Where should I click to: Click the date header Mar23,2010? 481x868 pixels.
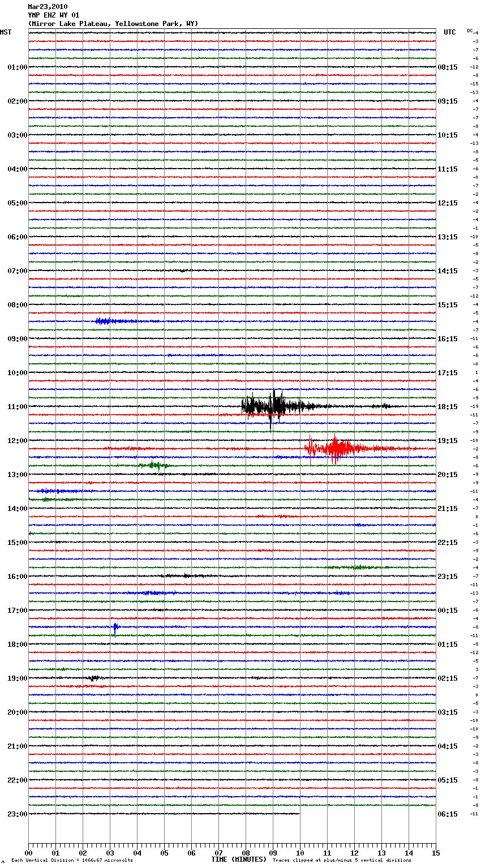coord(48,7)
